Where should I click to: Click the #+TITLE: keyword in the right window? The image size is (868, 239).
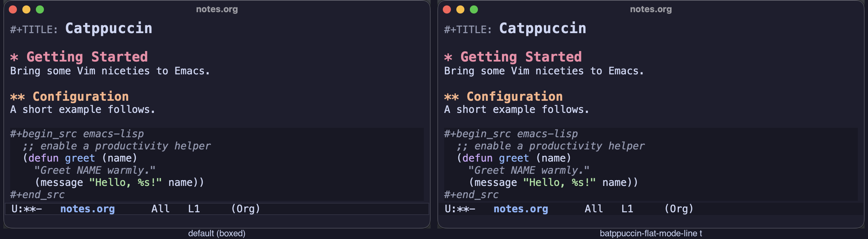click(x=468, y=30)
